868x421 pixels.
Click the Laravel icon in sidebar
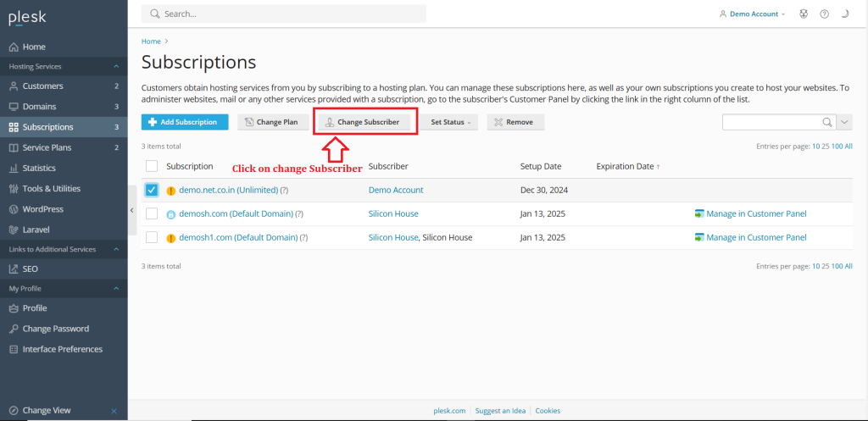tap(14, 230)
